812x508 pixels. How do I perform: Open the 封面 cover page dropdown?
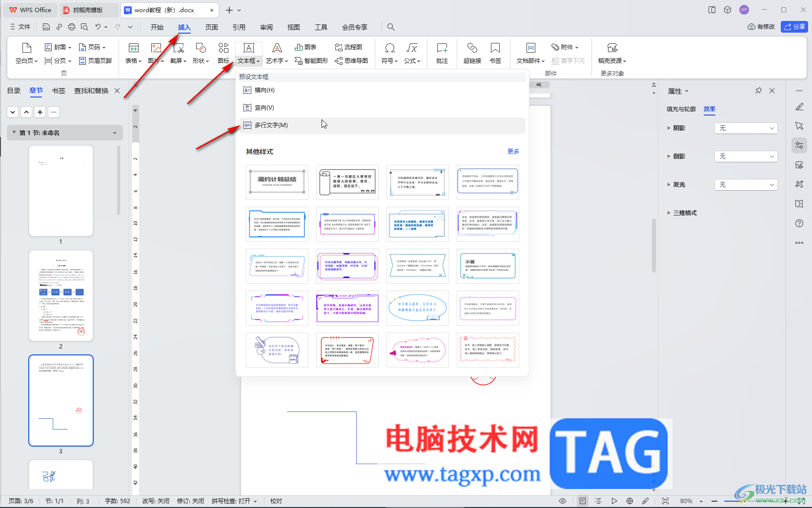click(x=58, y=47)
